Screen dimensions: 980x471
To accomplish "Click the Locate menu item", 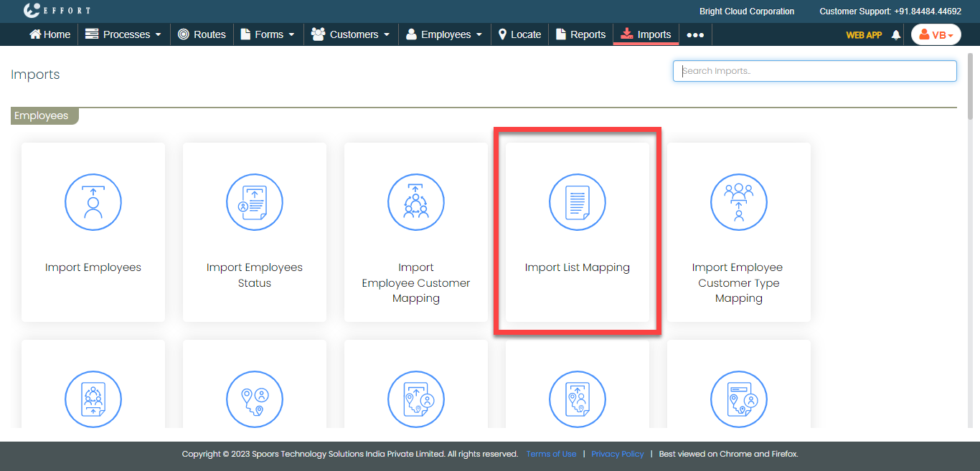I will coord(519,34).
